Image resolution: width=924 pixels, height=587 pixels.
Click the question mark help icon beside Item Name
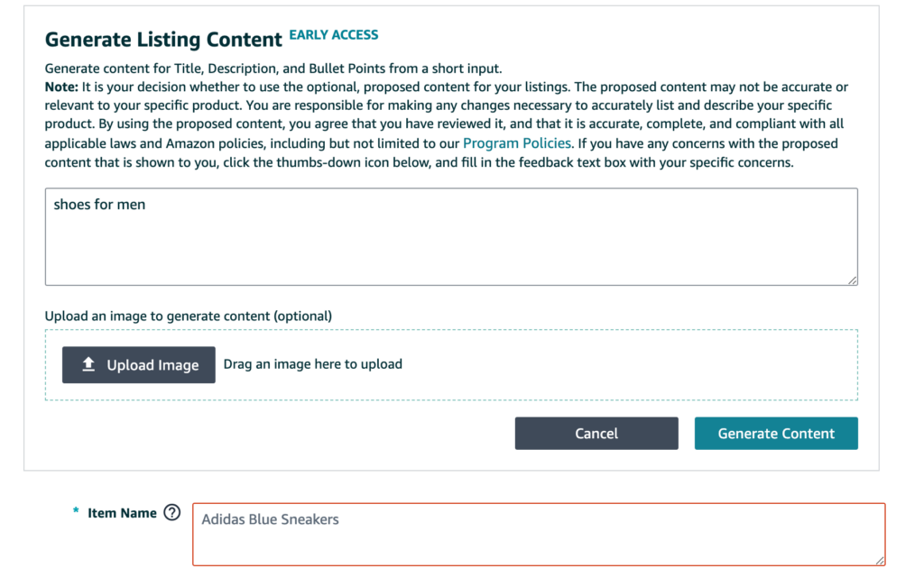[x=171, y=512]
